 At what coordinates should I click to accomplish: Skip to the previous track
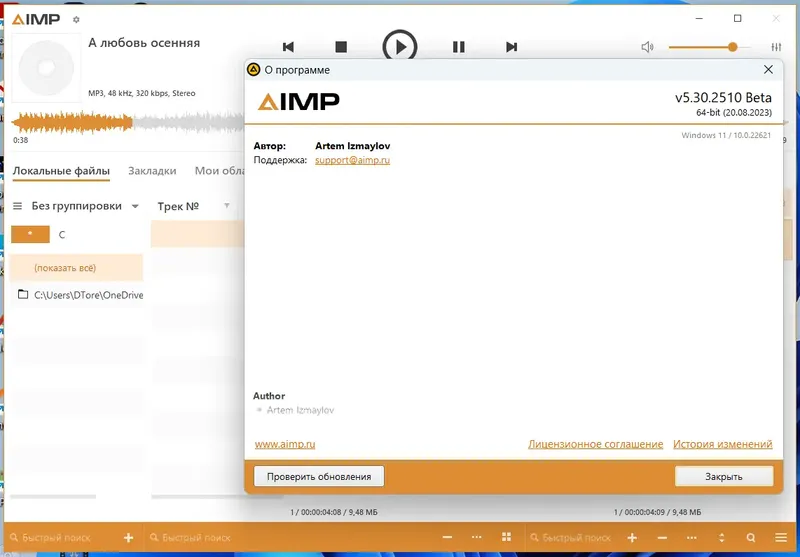[x=288, y=47]
